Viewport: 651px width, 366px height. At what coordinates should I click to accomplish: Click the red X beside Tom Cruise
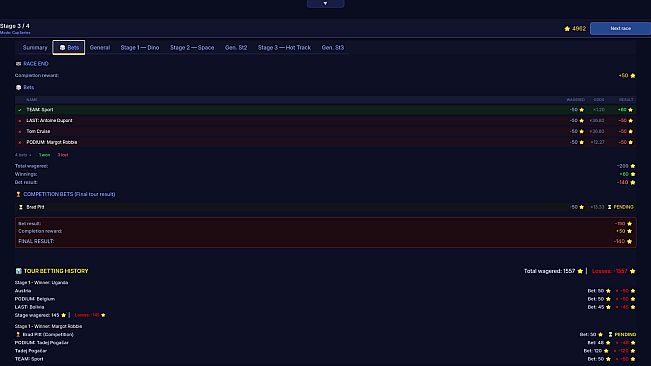(x=20, y=132)
